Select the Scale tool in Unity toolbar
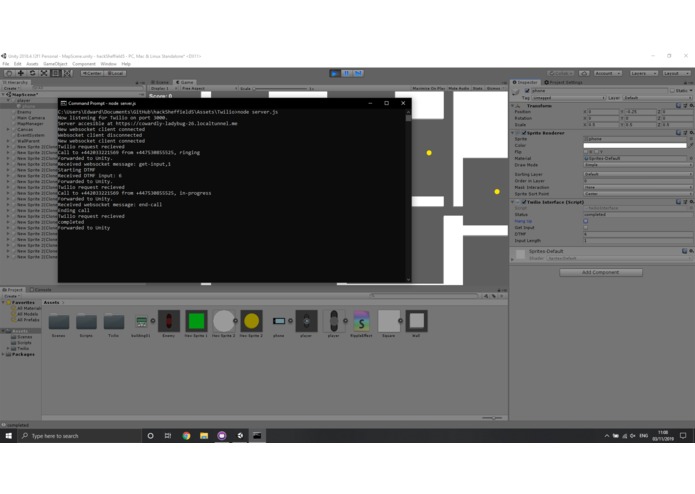Image resolution: width=695 pixels, height=494 pixels. click(44, 73)
